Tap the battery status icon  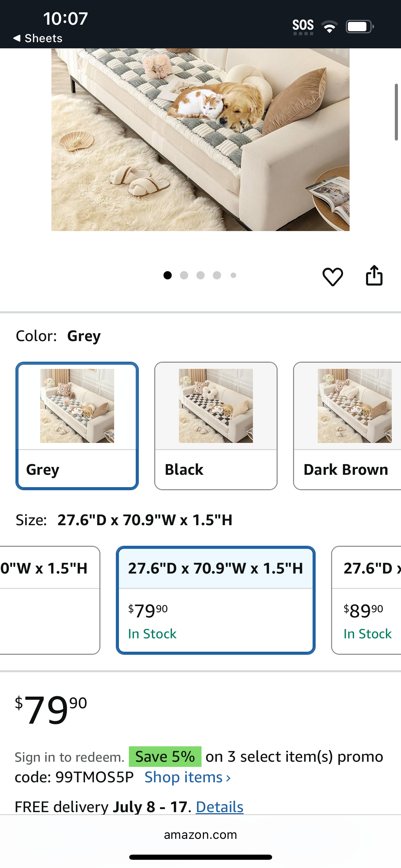[360, 26]
